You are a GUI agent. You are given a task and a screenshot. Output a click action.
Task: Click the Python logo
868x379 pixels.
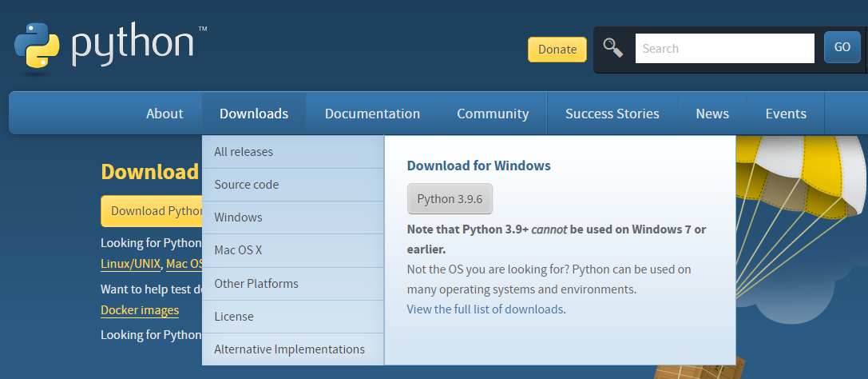(111, 49)
